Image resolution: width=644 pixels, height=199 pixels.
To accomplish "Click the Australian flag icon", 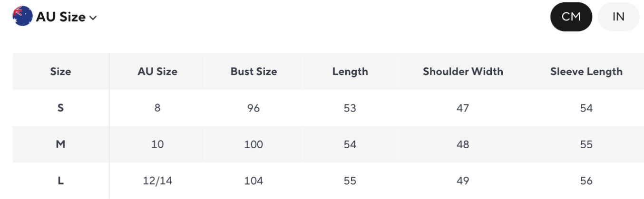I will [x=22, y=16].
